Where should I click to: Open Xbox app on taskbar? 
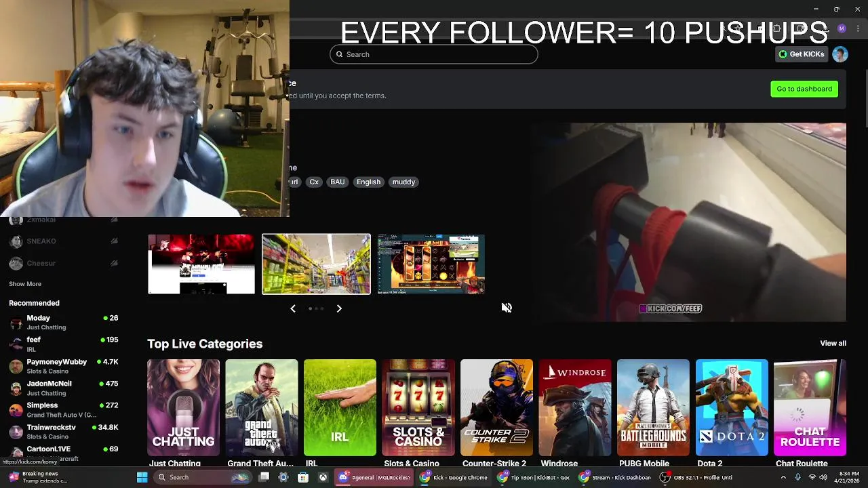click(323, 477)
